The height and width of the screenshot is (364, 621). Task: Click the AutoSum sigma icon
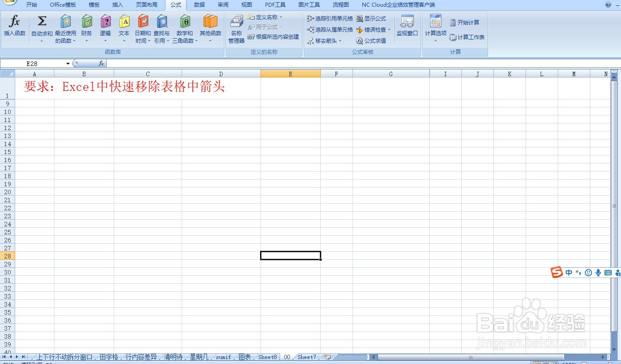point(42,21)
